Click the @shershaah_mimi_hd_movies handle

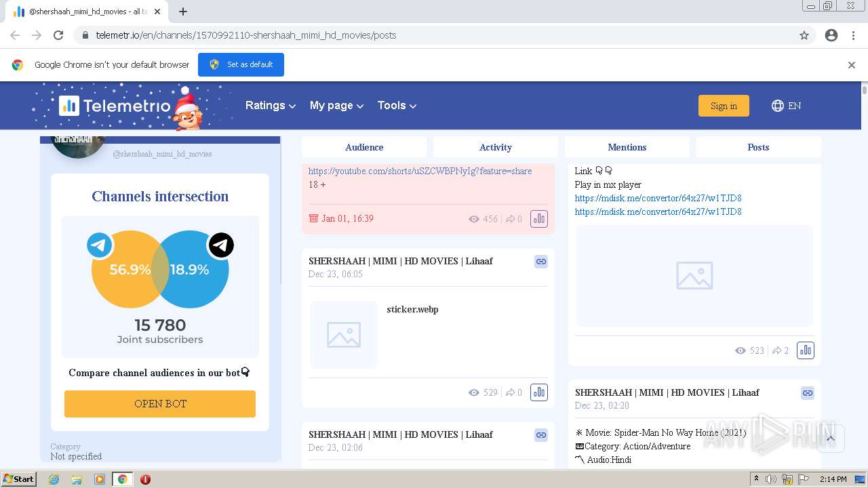[x=162, y=155]
